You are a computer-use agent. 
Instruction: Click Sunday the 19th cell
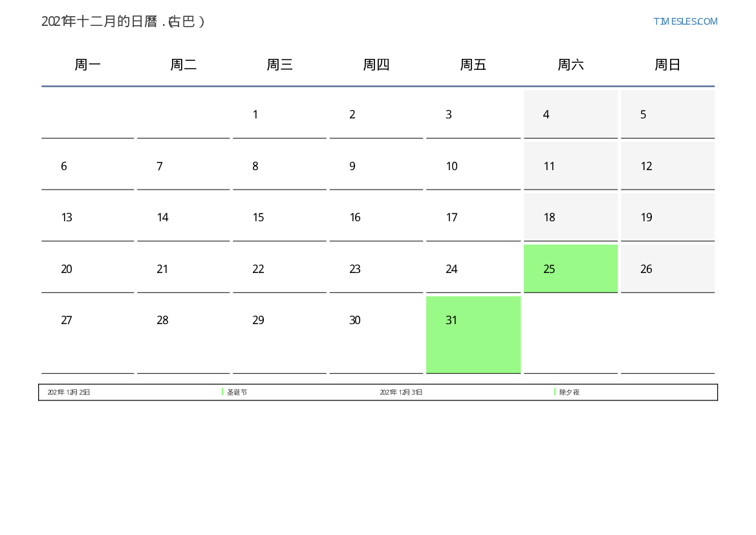pyautogui.click(x=668, y=217)
